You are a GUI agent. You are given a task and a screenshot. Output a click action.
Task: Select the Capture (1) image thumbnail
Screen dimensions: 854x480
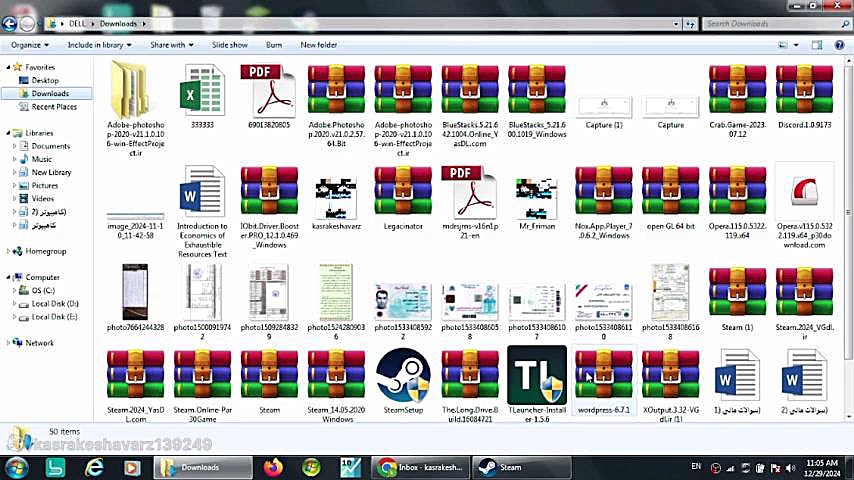click(603, 107)
